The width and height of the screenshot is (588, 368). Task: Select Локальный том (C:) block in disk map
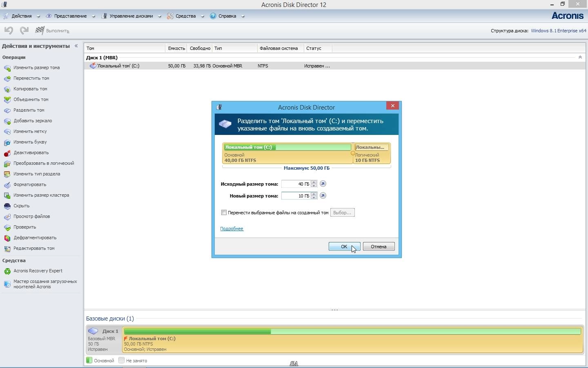[x=353, y=339]
